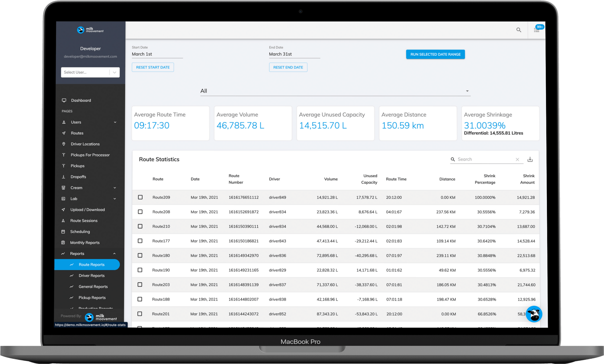This screenshot has width=604, height=364.
Task: Click the download icon in Route Statistics
Action: [x=530, y=159]
